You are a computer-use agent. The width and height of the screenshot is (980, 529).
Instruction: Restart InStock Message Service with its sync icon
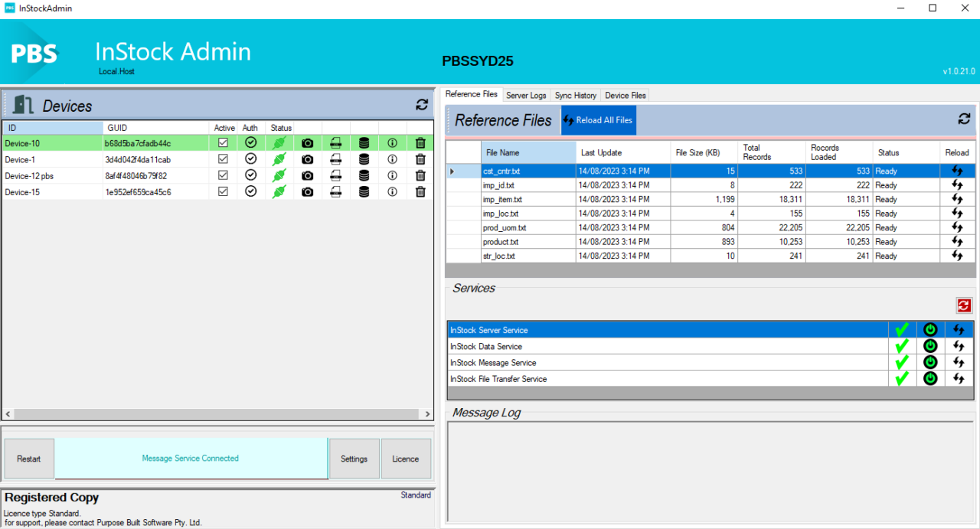pyautogui.click(x=958, y=361)
